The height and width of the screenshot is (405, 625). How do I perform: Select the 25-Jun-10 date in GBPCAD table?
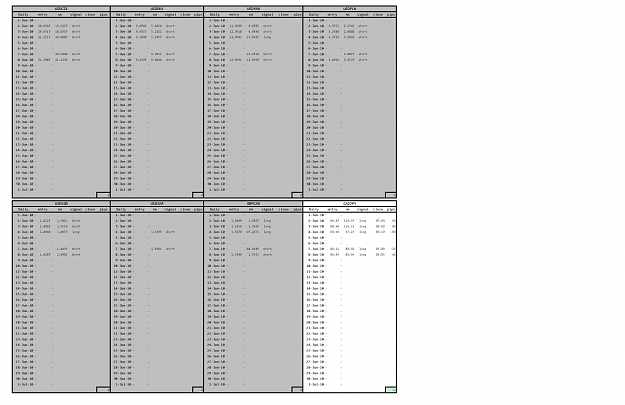(x=217, y=351)
